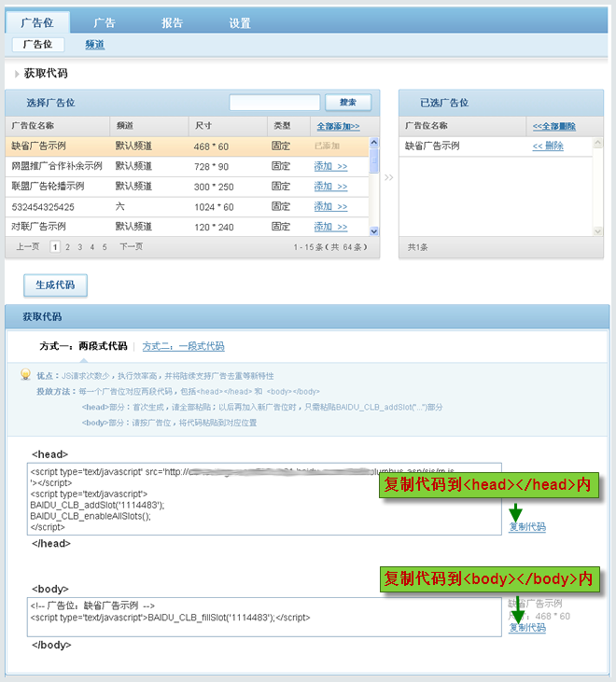The height and width of the screenshot is (682, 616).
Task: Click 全部添加>> to add all slots
Action: [338, 126]
